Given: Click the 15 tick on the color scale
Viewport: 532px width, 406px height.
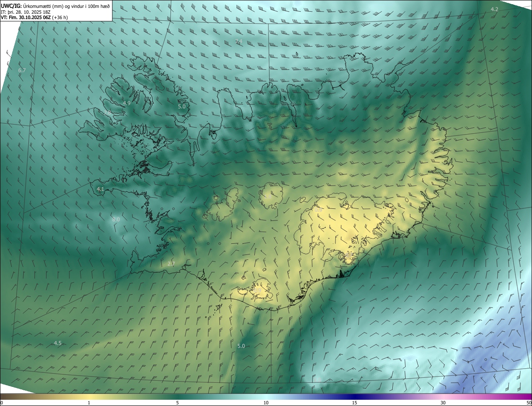Looking at the screenshot, I should pyautogui.click(x=355, y=403).
